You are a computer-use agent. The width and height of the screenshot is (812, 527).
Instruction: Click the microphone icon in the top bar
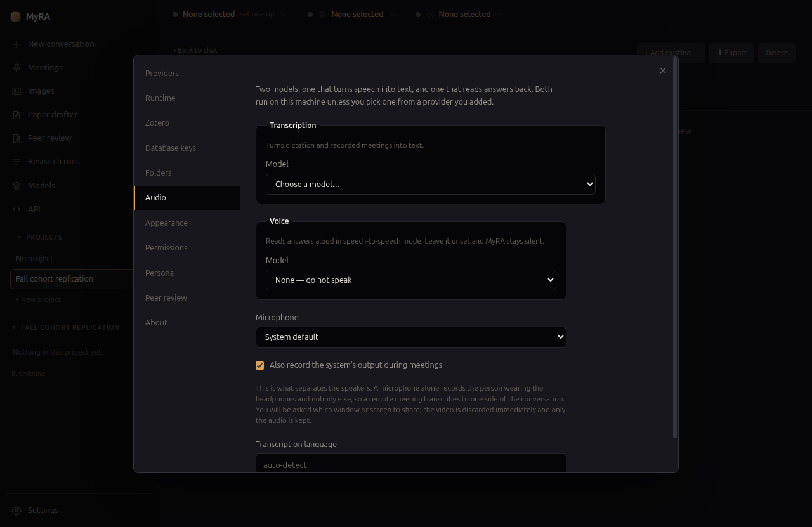pyautogui.click(x=322, y=15)
